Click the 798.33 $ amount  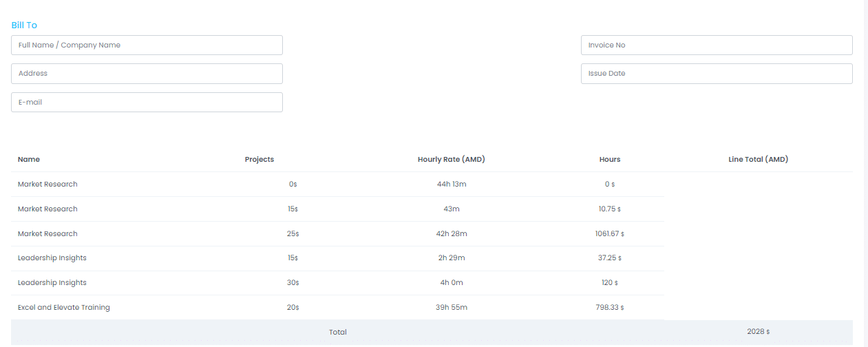point(610,307)
